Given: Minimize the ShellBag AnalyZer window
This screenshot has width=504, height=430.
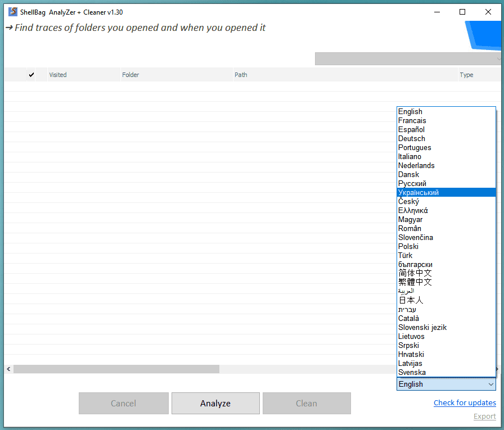Looking at the screenshot, I should coord(437,12).
